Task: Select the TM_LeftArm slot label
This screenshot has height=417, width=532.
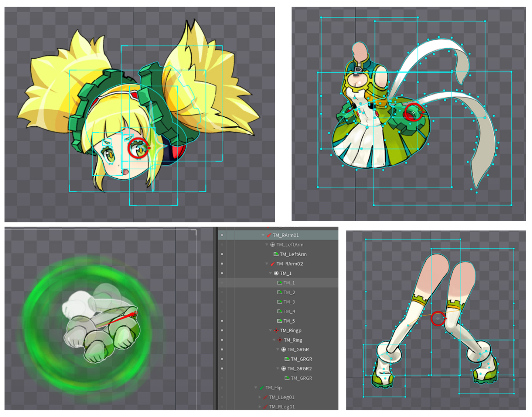Action: tap(290, 245)
